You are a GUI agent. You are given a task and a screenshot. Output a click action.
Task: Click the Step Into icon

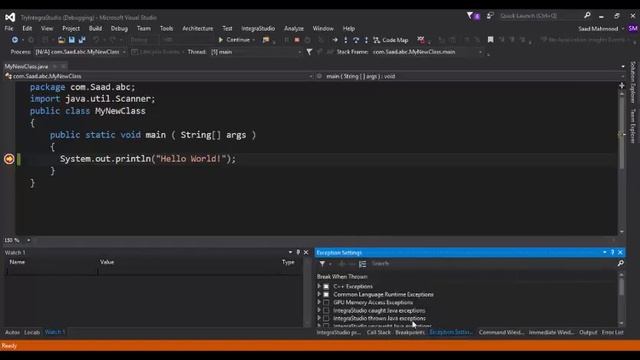(346, 40)
